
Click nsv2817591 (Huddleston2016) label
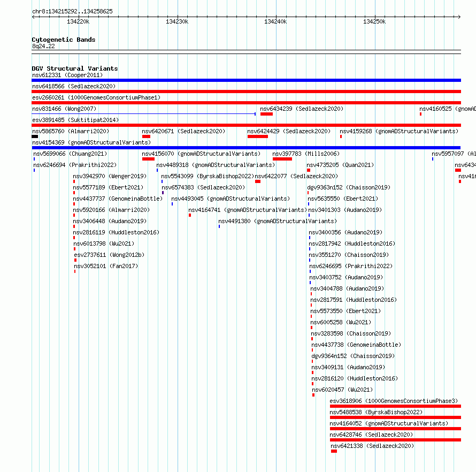(x=354, y=300)
